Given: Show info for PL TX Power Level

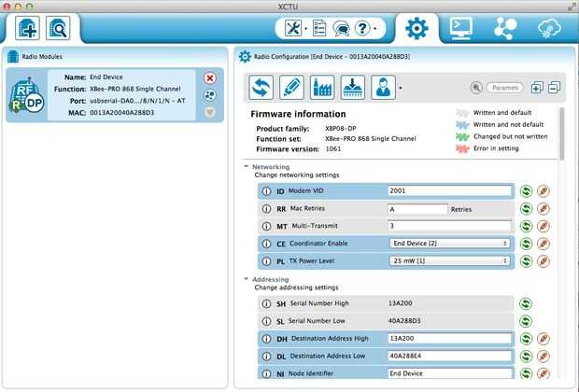Looking at the screenshot, I should [266, 261].
